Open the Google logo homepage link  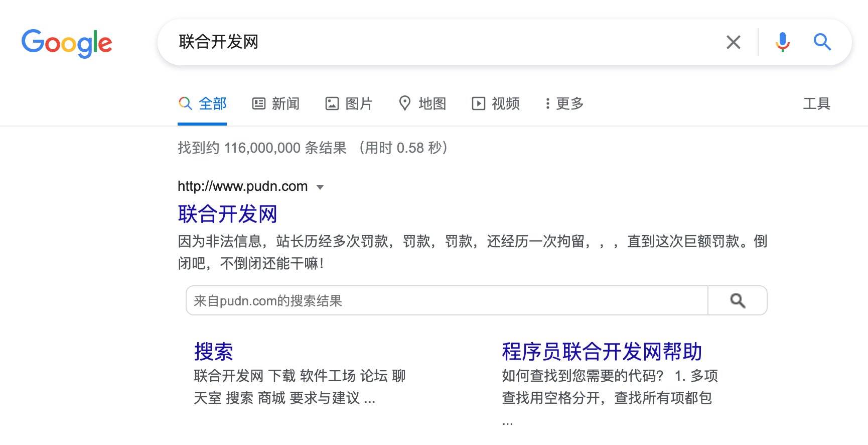(x=67, y=43)
